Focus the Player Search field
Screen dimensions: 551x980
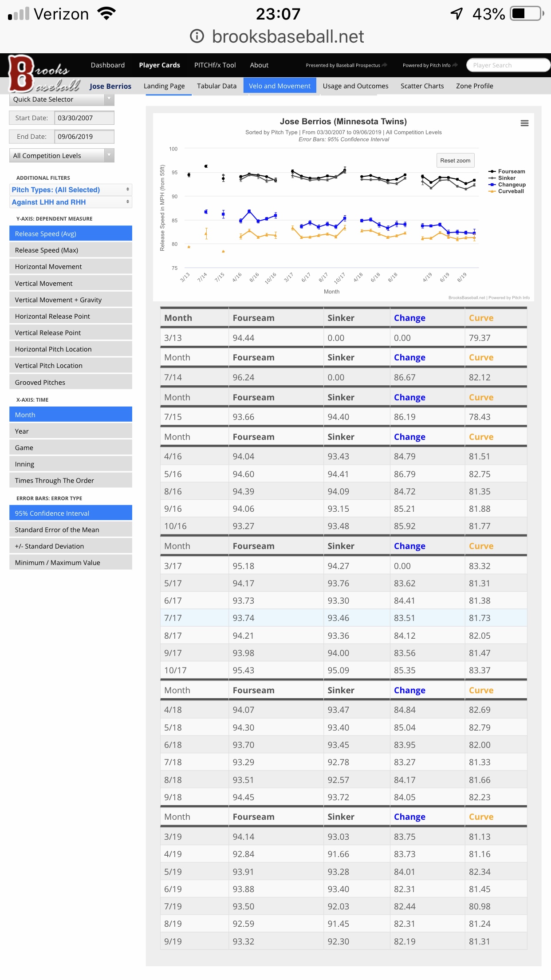(508, 65)
